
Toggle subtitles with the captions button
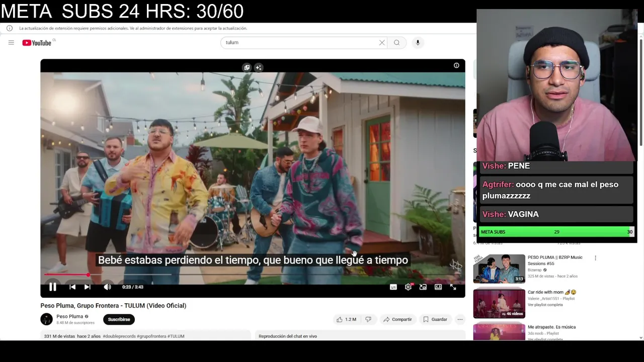pos(393,287)
